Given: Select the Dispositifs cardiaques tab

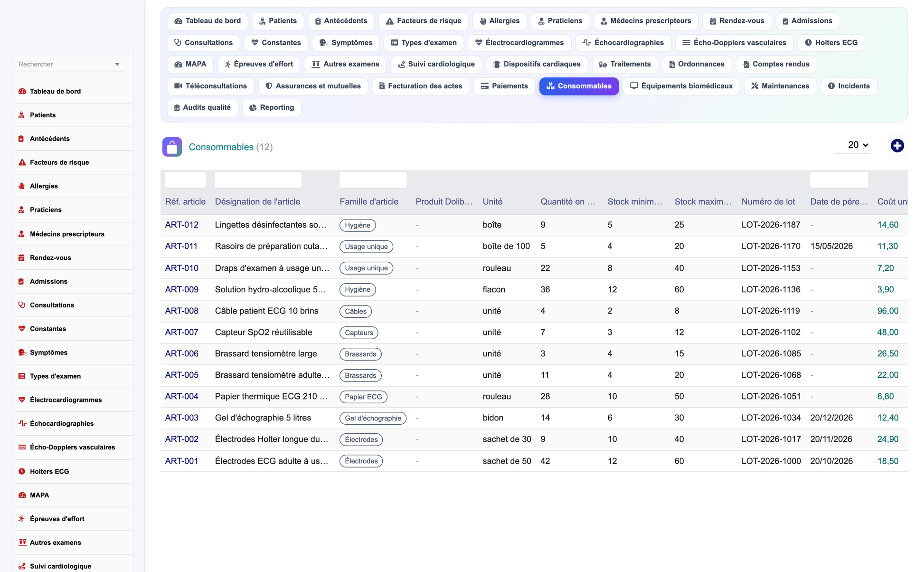Looking at the screenshot, I should tap(537, 64).
